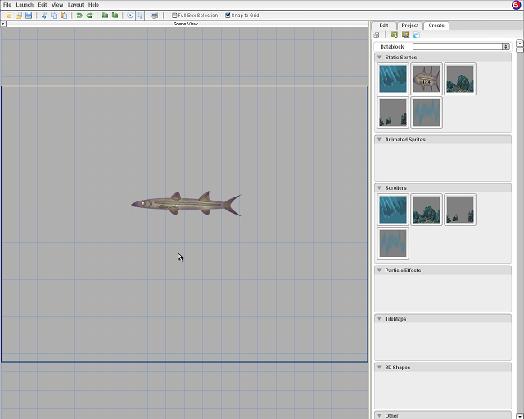524x419 pixels.
Task: Select the fish sprite in the scene view
Action: click(186, 203)
